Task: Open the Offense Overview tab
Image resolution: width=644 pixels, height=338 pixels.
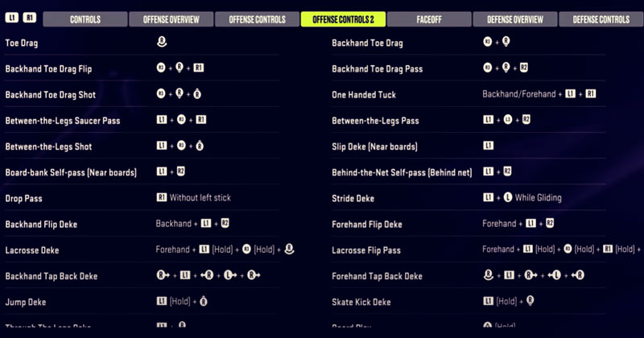Action: (171, 19)
